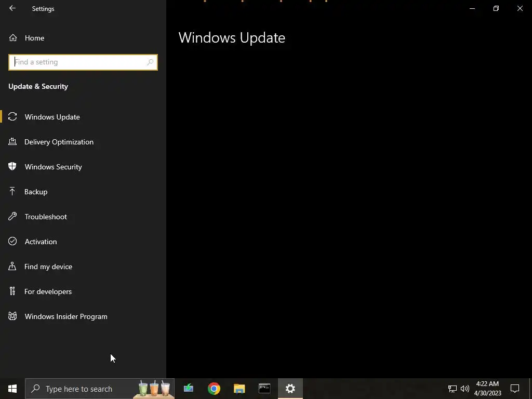Go back with the Settings back arrow
The image size is (532, 399).
click(12, 8)
